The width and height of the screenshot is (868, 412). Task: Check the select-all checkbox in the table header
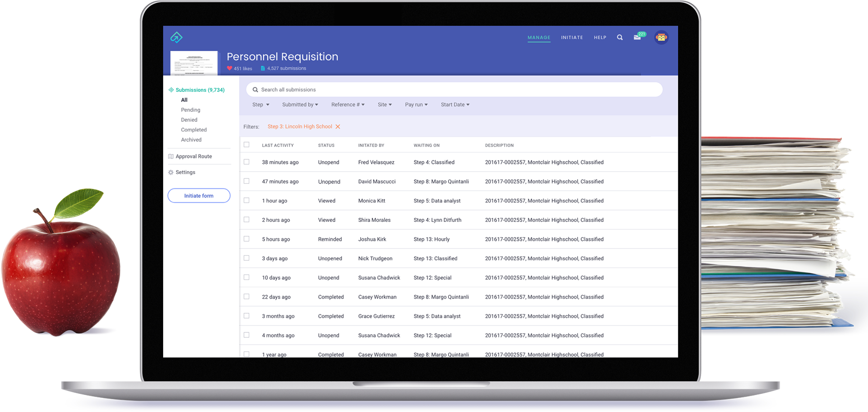pyautogui.click(x=246, y=144)
